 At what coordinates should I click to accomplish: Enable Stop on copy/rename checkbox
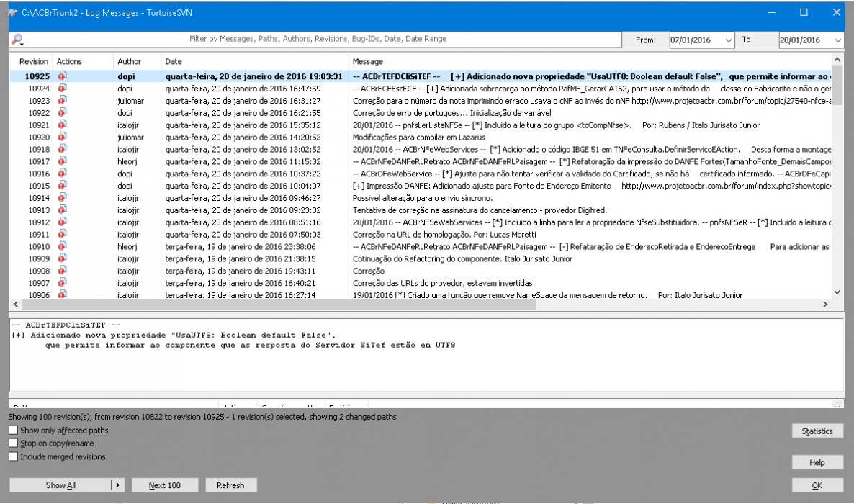point(14,444)
